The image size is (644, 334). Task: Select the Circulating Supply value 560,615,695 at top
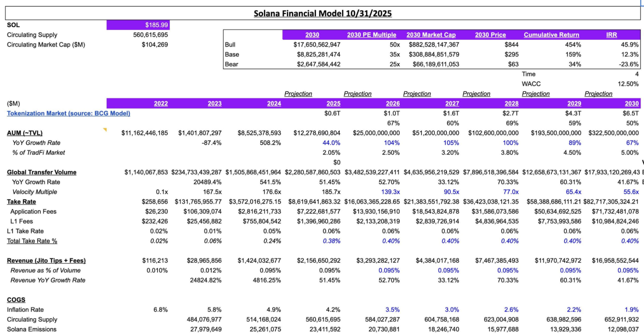click(x=150, y=35)
